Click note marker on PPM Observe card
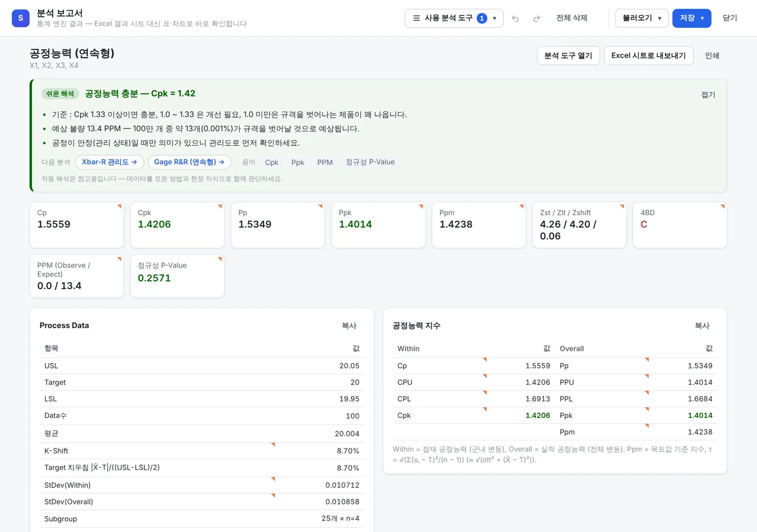757x532 pixels. pyautogui.click(x=120, y=259)
